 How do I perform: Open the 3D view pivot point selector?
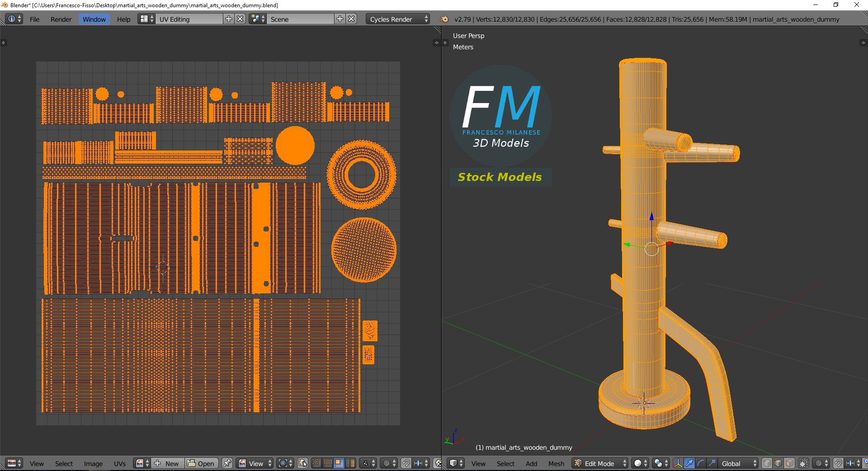coord(661,463)
